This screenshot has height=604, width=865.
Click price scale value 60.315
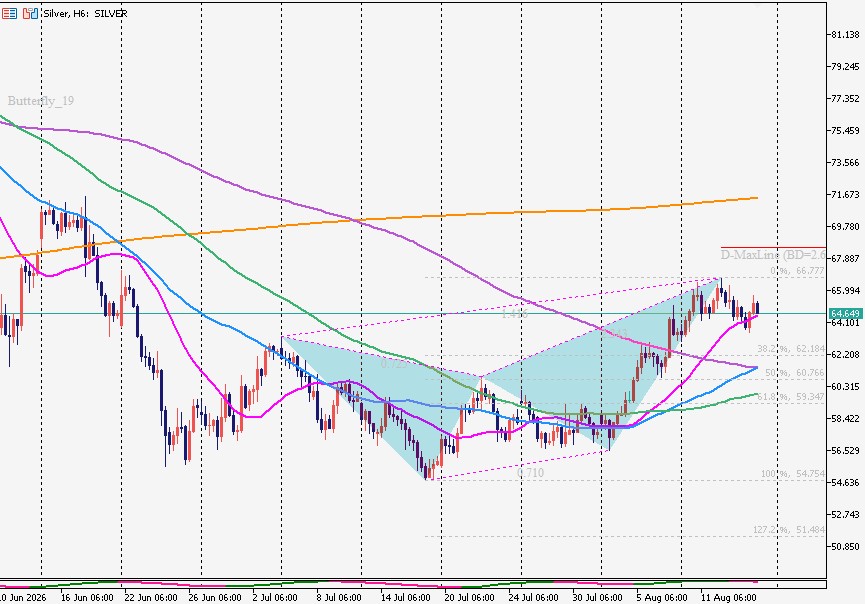click(845, 387)
